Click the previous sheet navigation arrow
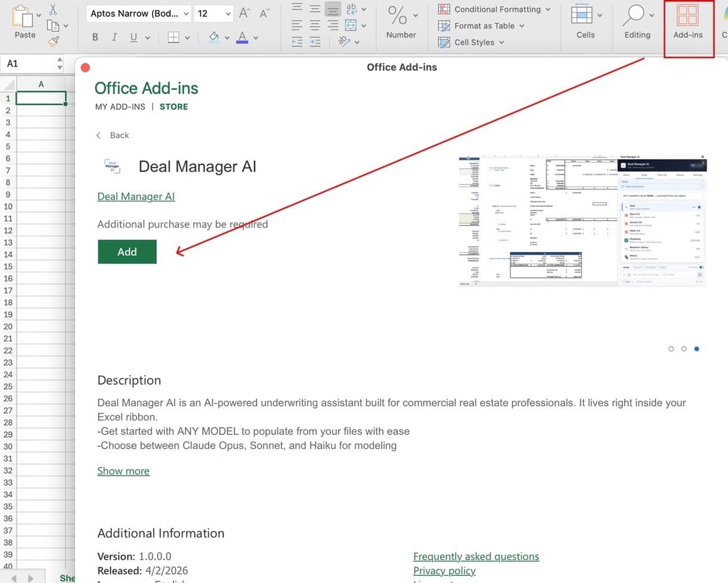The image size is (728, 583). (x=14, y=578)
